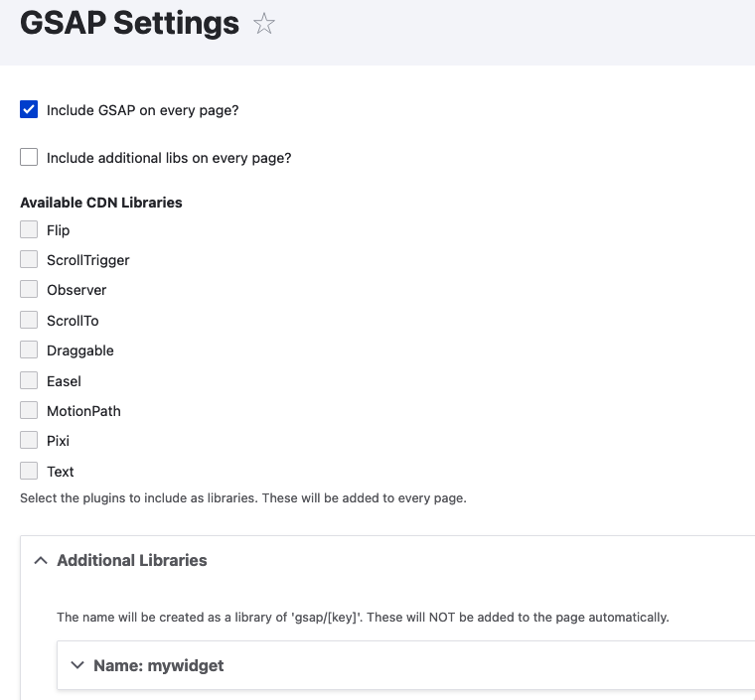Click the Additional Libraries heading
The width and height of the screenshot is (755, 700).
pyautogui.click(x=132, y=560)
